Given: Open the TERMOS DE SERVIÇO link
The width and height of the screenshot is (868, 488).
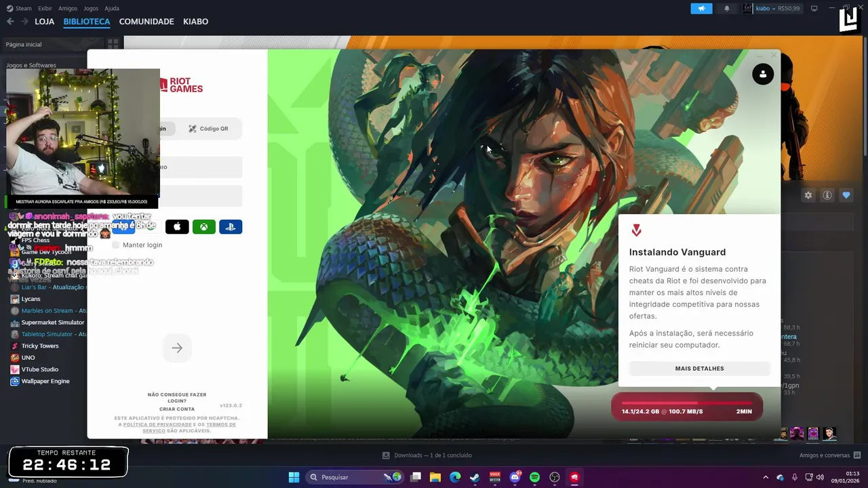Looking at the screenshot, I should pyautogui.click(x=189, y=428).
